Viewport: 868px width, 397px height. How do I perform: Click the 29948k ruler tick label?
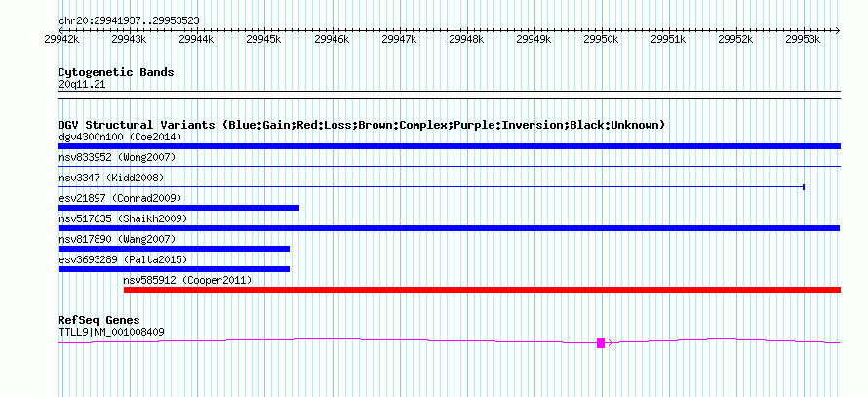click(x=466, y=39)
